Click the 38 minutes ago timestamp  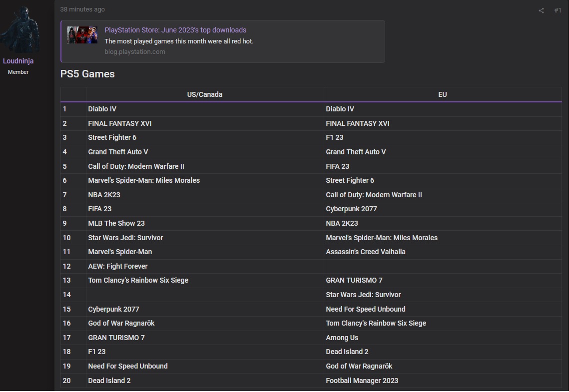(x=82, y=9)
